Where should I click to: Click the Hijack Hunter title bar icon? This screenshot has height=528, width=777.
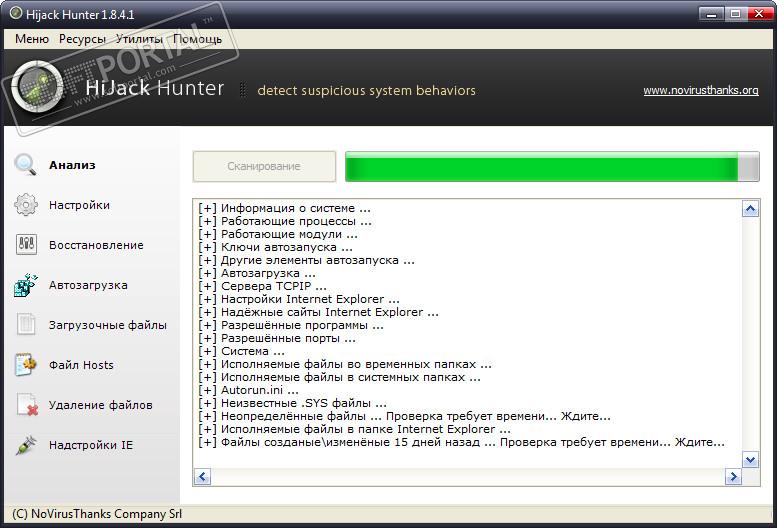pyautogui.click(x=16, y=13)
